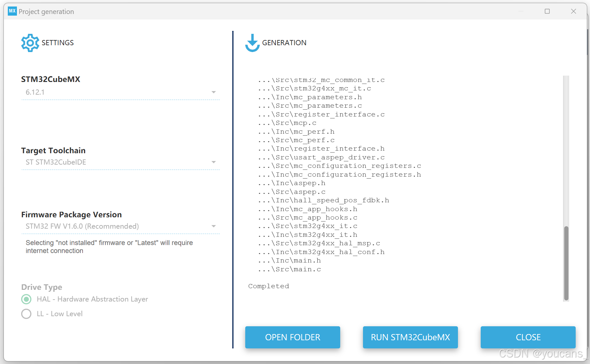Click log line ...\Src\mc_perf.c
The height and width of the screenshot is (364, 590).
[296, 140]
